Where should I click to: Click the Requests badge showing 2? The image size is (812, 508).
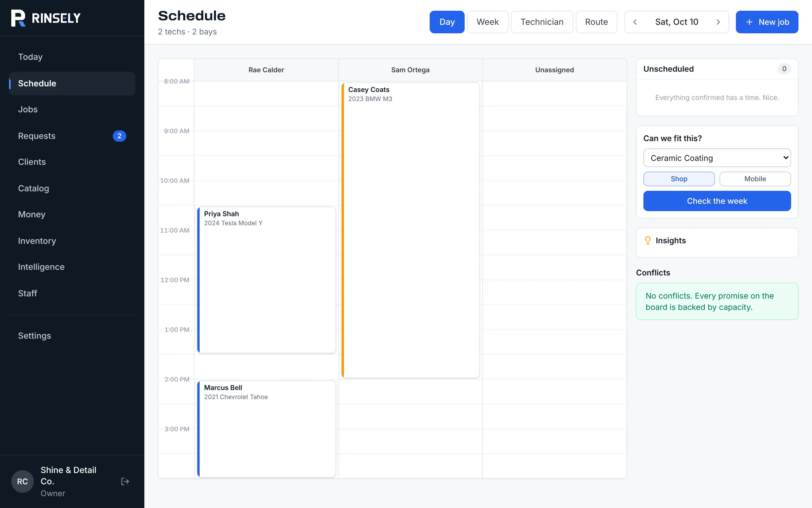pos(119,136)
